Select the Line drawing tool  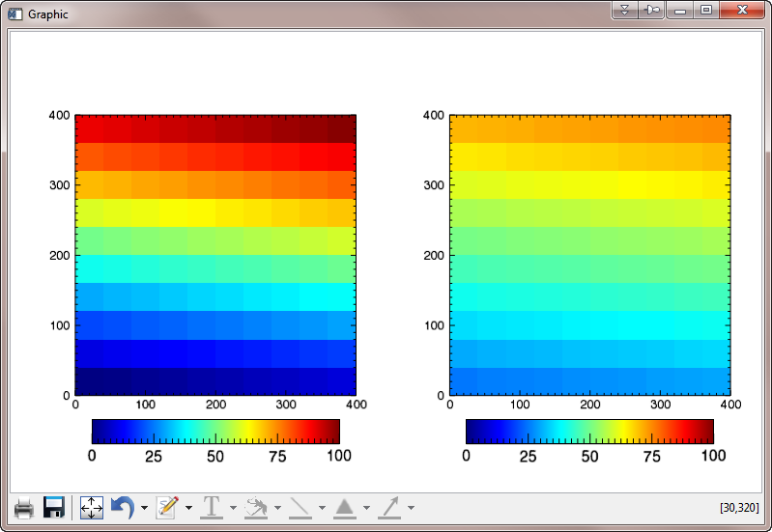[300, 507]
